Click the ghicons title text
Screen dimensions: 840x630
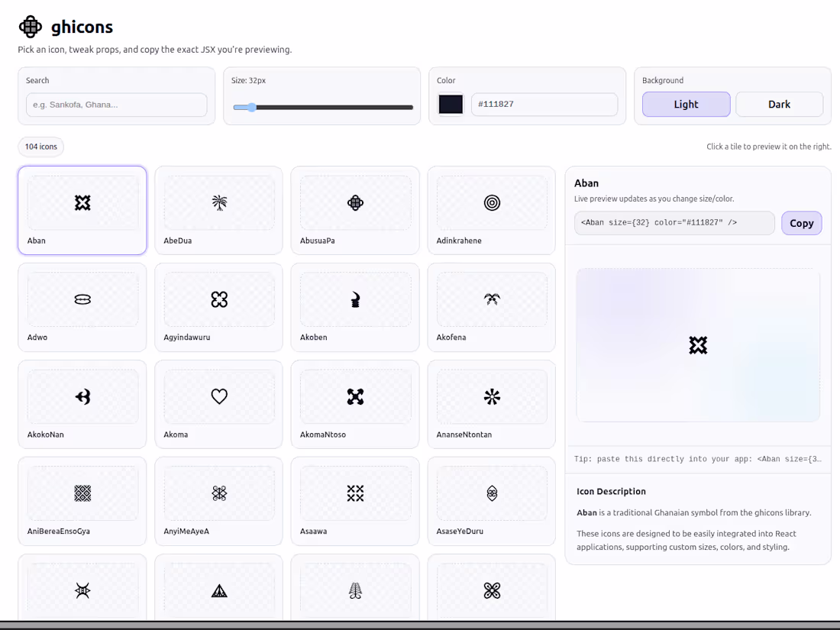point(82,27)
